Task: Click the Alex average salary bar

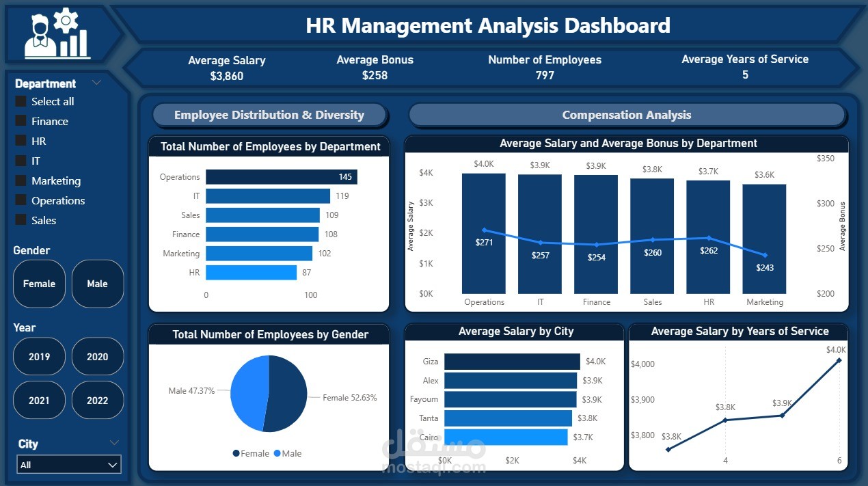Action: click(511, 380)
